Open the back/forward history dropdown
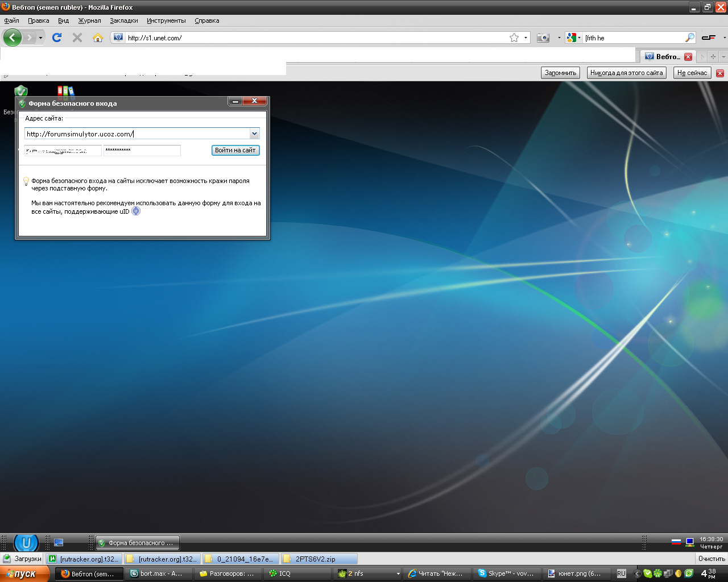The width and height of the screenshot is (728, 582). [40, 38]
